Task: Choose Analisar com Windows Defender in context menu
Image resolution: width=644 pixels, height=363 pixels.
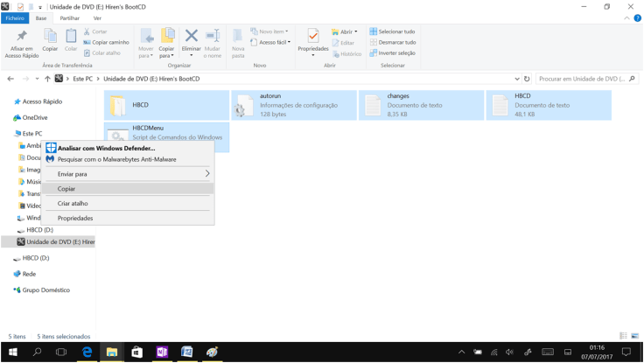Action: coord(106,149)
